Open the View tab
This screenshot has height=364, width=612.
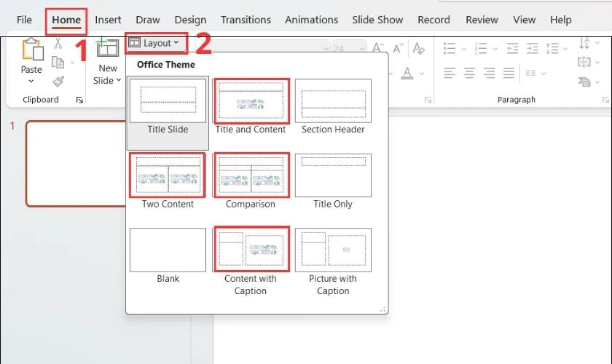pos(524,20)
